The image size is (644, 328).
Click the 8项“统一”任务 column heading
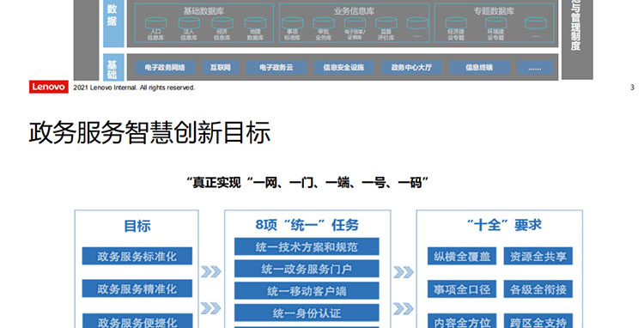(307, 225)
